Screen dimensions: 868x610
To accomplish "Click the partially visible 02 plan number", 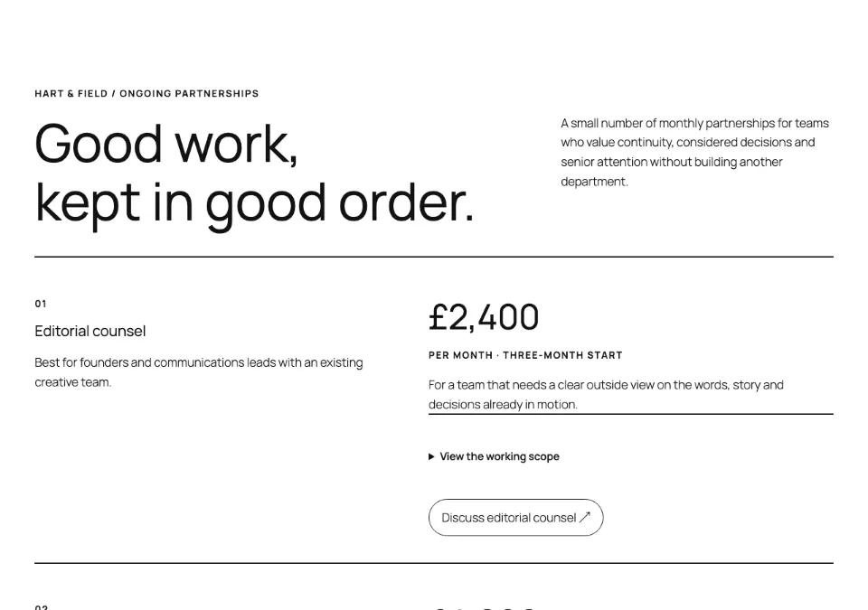I will (x=42, y=606).
